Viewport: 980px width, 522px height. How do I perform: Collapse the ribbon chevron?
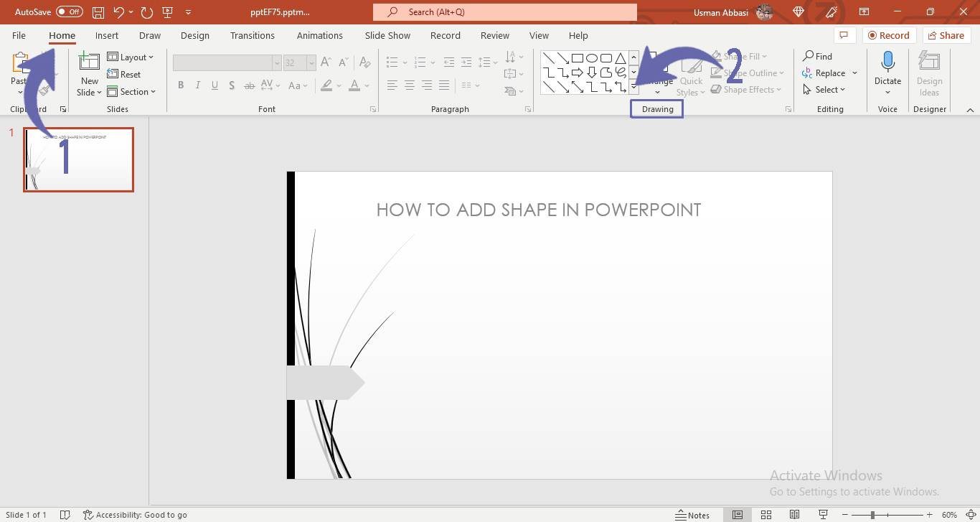click(x=970, y=110)
